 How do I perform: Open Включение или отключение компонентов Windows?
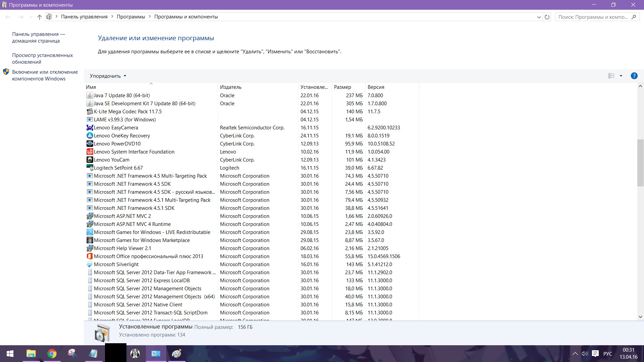pos(45,75)
